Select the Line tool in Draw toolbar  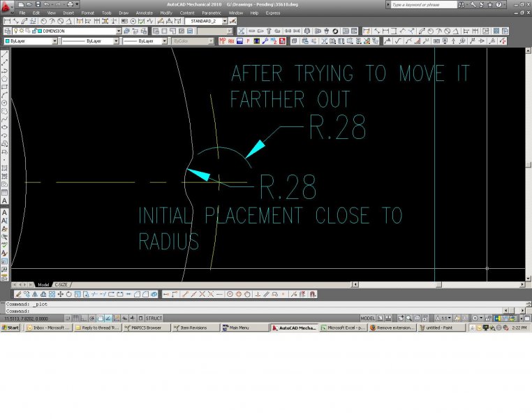coord(4,54)
